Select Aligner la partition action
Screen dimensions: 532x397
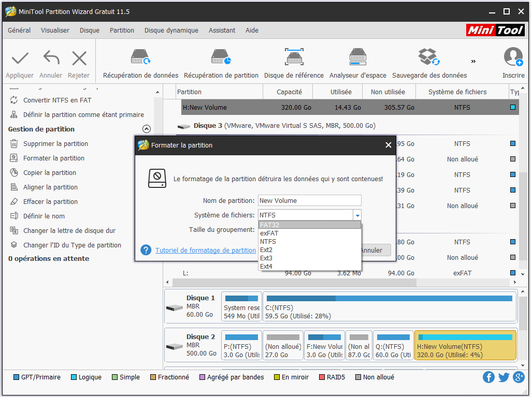tap(50, 187)
